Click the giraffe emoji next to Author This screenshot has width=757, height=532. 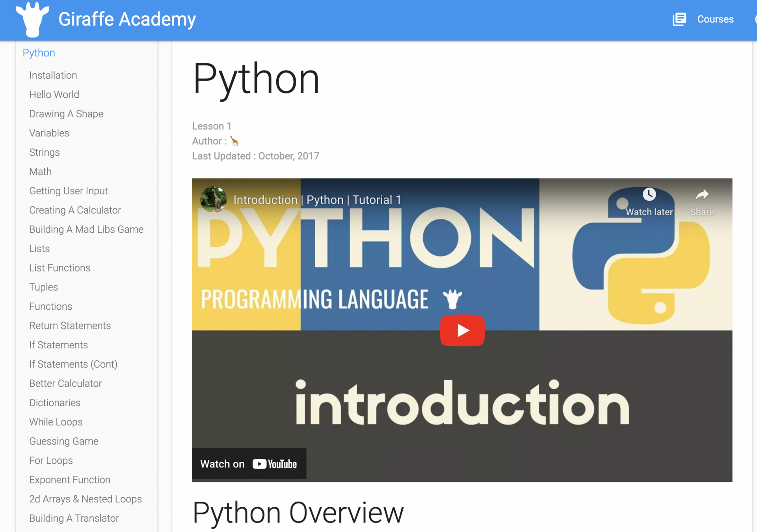coord(234,141)
